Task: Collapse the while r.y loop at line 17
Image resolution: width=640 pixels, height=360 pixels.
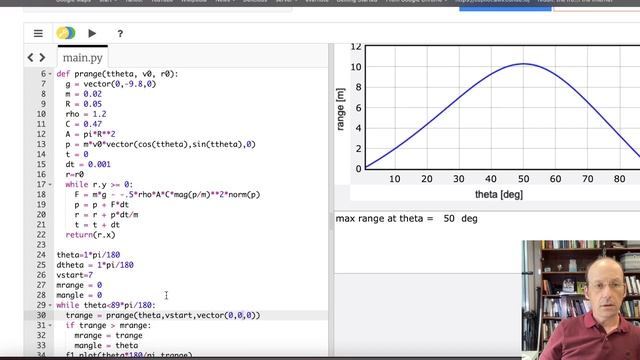Action: (x=50, y=185)
